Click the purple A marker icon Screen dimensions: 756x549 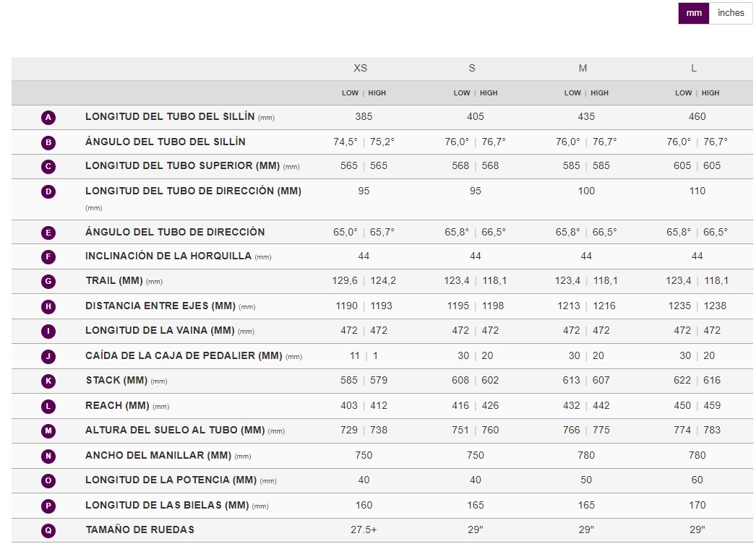click(48, 117)
